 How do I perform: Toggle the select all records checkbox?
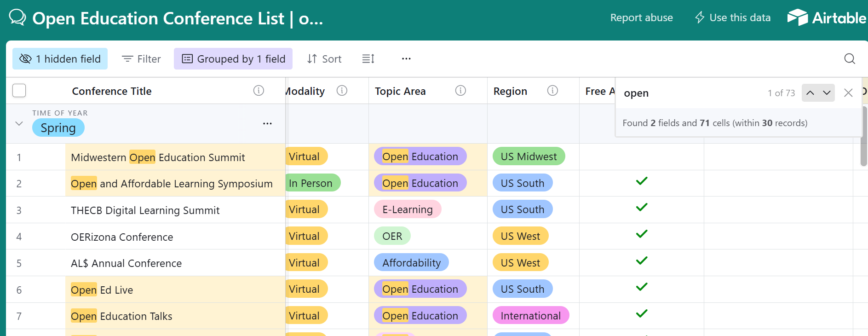click(19, 91)
